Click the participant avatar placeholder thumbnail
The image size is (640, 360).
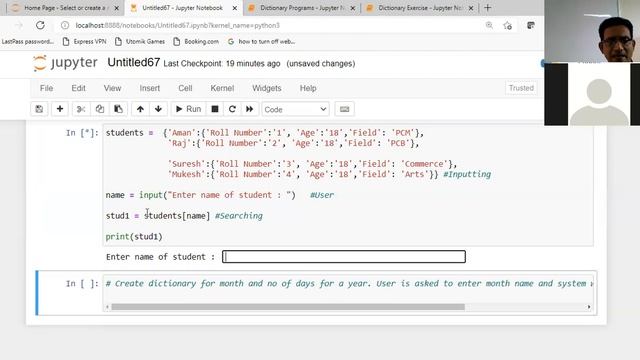tap(599, 94)
